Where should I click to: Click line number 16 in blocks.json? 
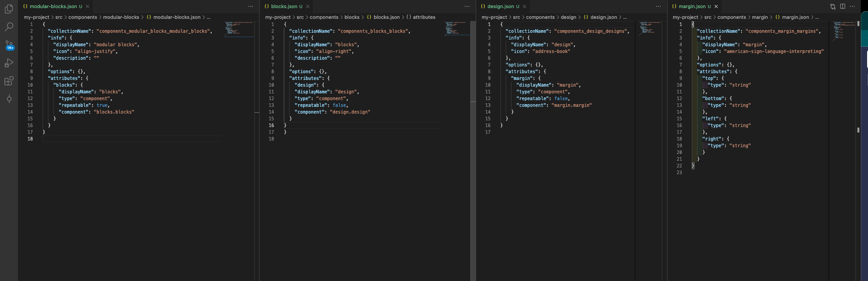271,125
